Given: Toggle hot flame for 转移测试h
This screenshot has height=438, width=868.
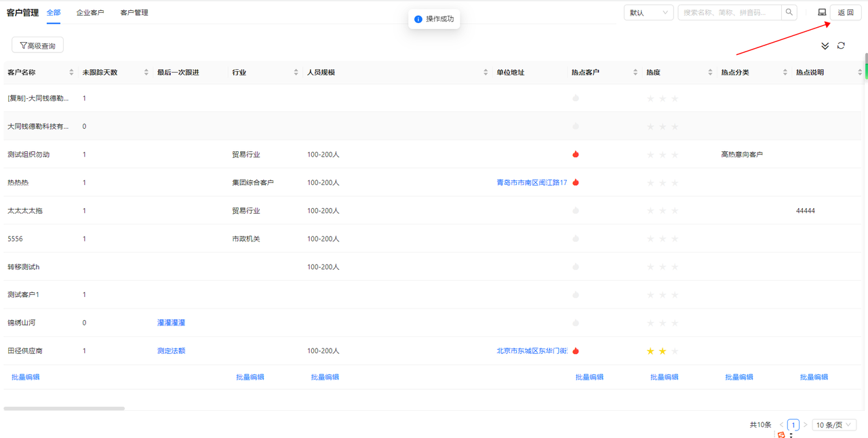Looking at the screenshot, I should tap(576, 266).
